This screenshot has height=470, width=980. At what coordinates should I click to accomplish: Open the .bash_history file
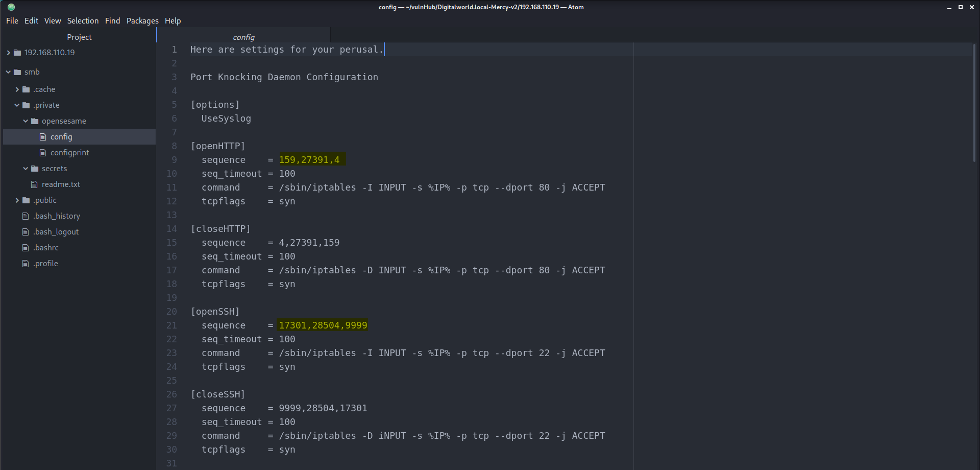click(56, 216)
